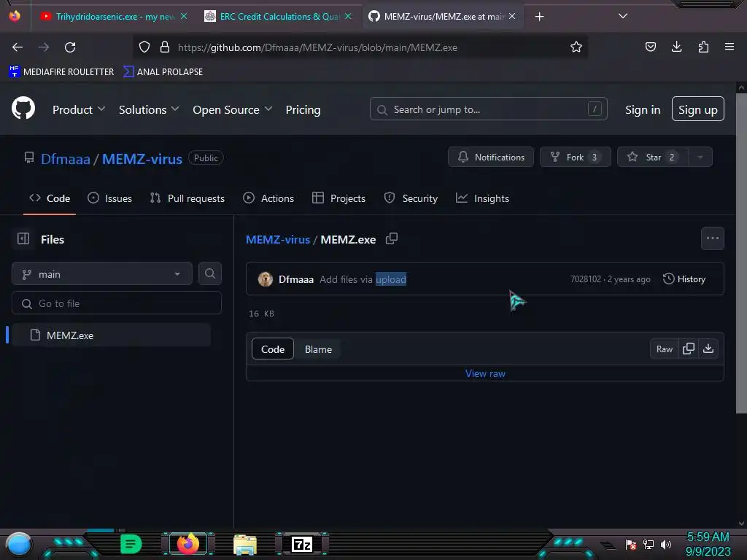This screenshot has width=747, height=560.
Task: Click Sign in
Action: click(643, 109)
